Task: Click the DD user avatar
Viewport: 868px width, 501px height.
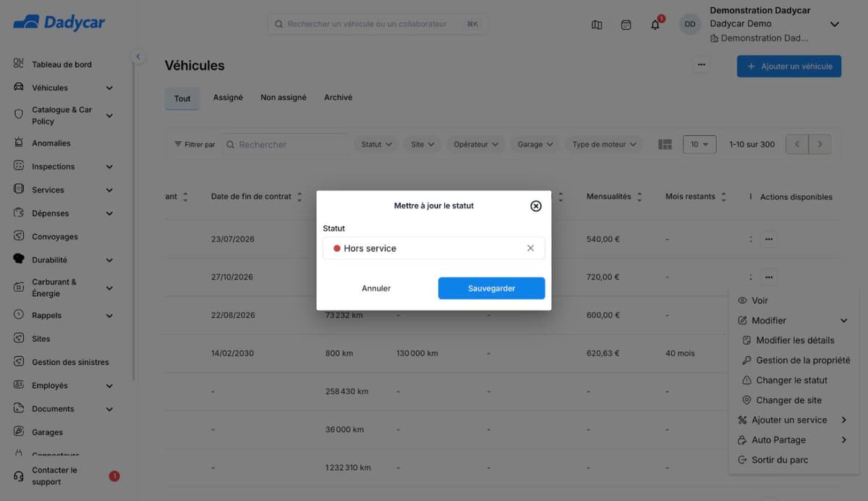Action: 690,24
